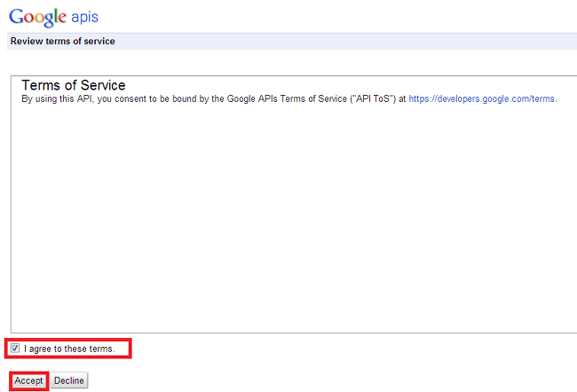Click the red letter "e" in the Google logo

tap(62, 17)
